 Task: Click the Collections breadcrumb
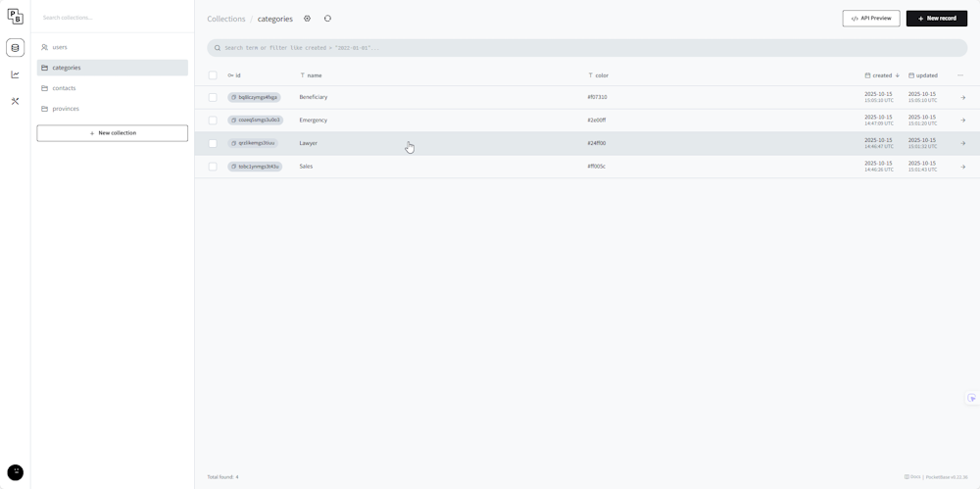click(226, 19)
